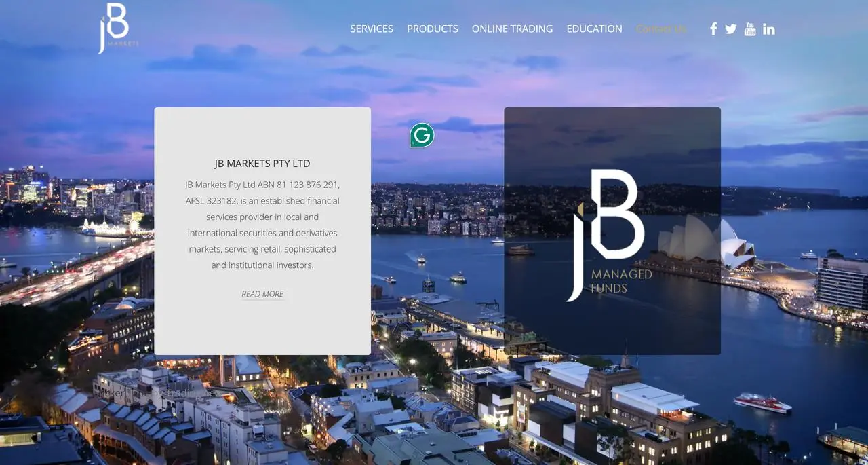Open the Services menu

372,29
